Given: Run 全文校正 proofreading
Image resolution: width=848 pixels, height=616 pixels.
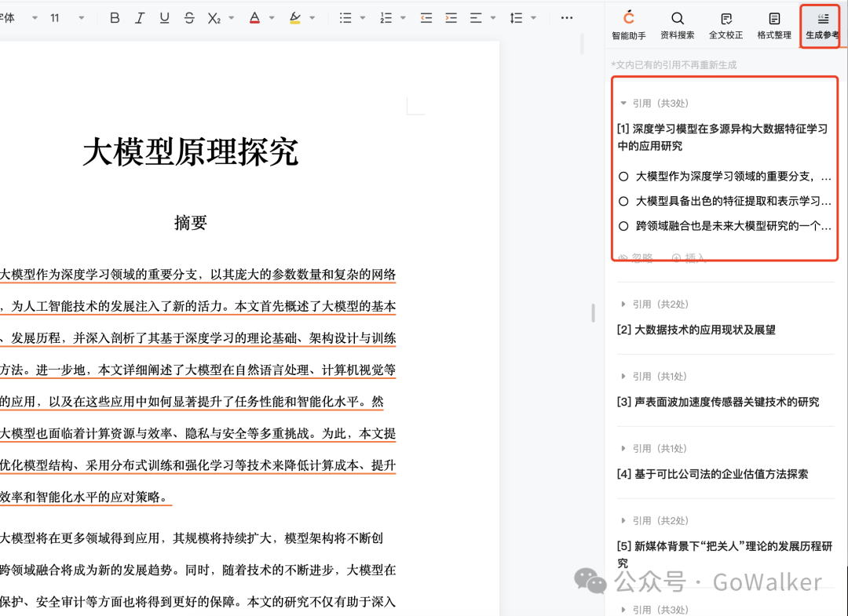Looking at the screenshot, I should [x=726, y=25].
